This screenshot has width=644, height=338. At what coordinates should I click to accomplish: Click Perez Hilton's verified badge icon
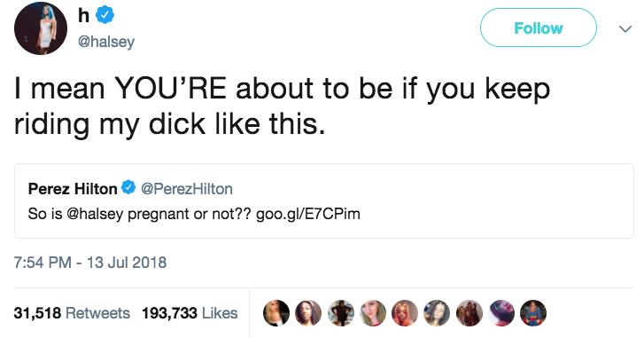click(x=128, y=187)
